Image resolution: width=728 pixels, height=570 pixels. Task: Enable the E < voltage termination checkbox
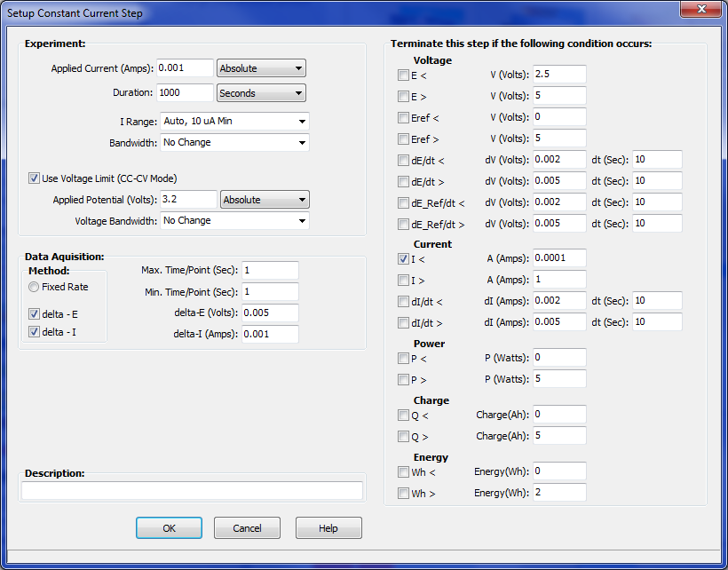(403, 75)
